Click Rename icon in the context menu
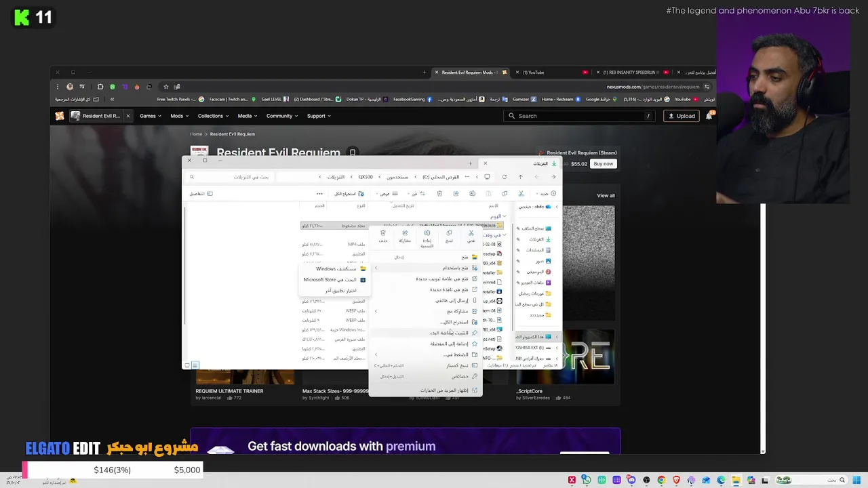The width and height of the screenshot is (868, 488). 427,233
